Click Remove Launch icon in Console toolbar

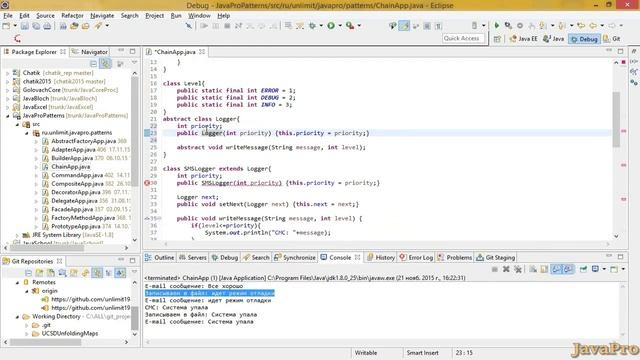506,269
